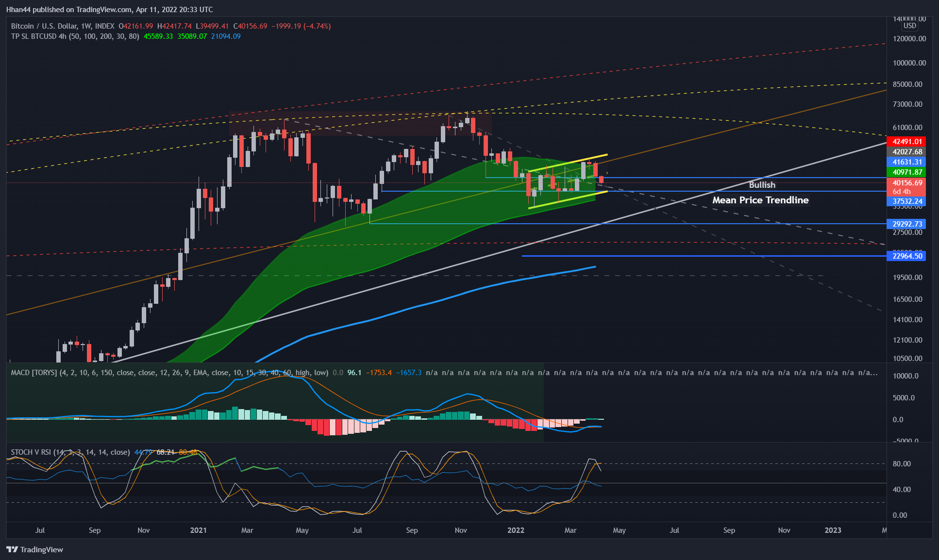Select the 'Bullish' text annotation
This screenshot has height=560, width=939.
762,185
